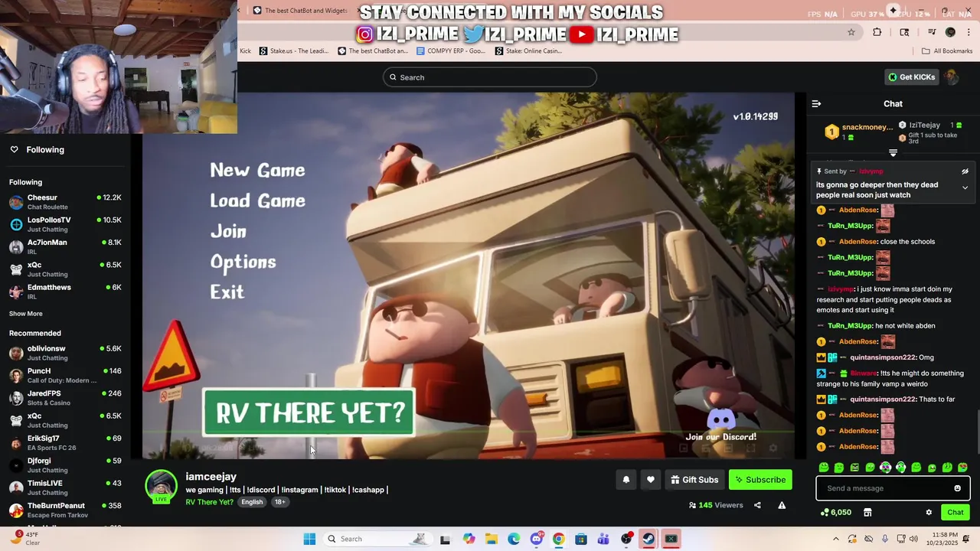
Task: Open Steam from the taskbar
Action: [648, 539]
